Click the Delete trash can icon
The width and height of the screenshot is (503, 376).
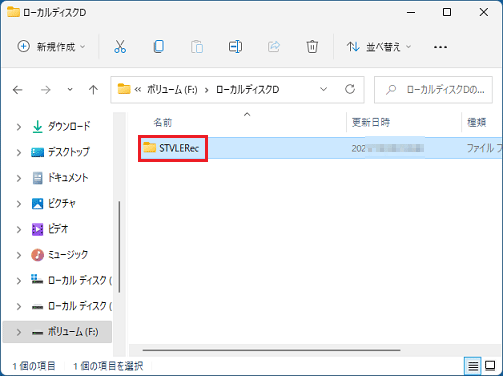pos(312,47)
